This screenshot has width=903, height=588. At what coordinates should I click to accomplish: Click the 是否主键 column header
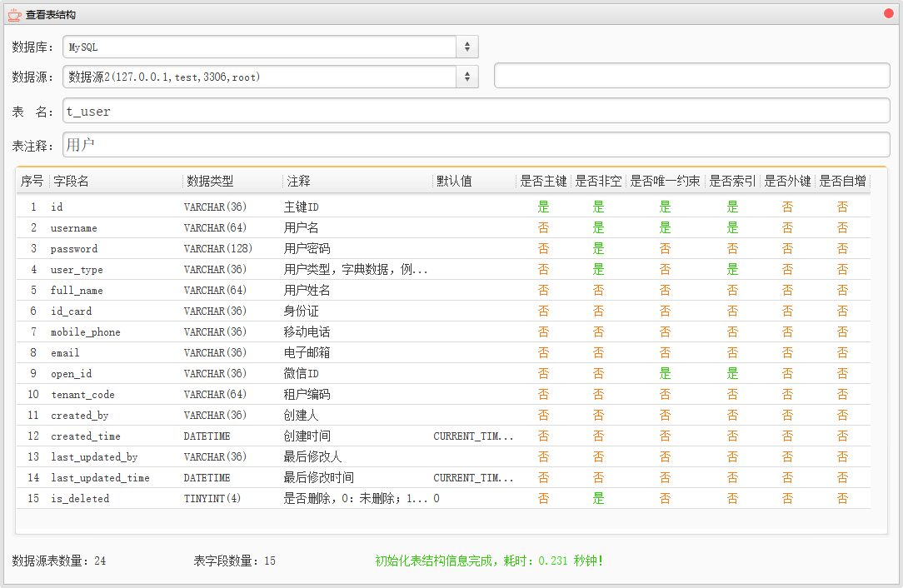click(x=543, y=181)
